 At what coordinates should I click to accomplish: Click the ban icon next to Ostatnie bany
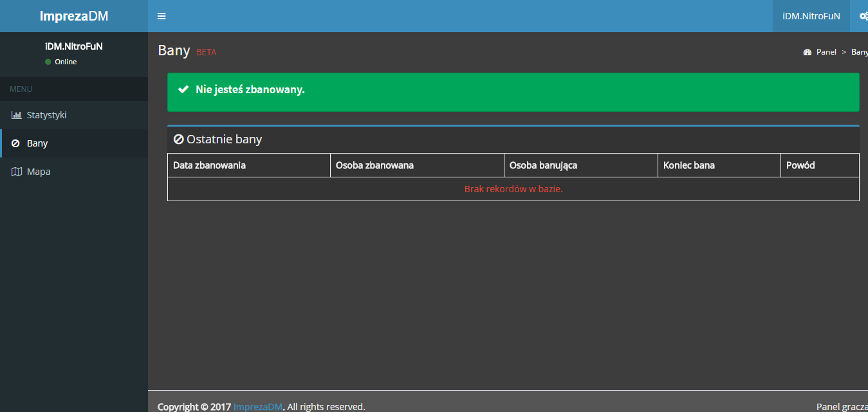[179, 139]
